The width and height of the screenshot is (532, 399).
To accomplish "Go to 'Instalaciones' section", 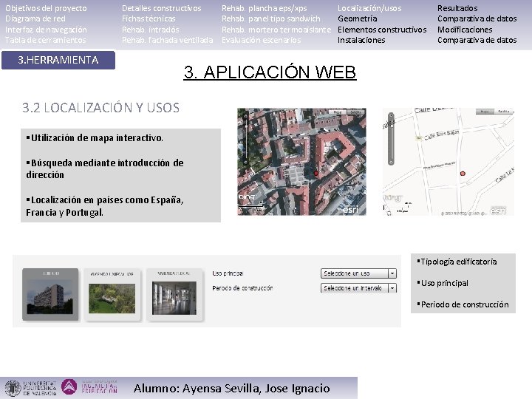I will coord(361,40).
